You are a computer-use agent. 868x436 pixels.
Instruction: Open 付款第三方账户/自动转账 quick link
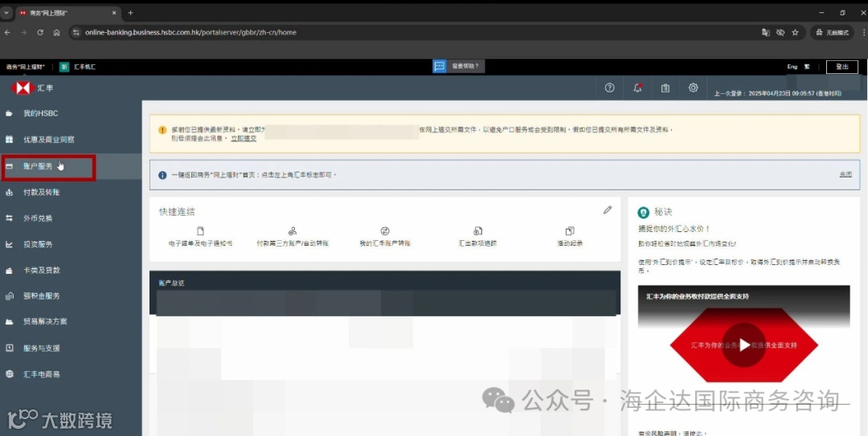293,237
